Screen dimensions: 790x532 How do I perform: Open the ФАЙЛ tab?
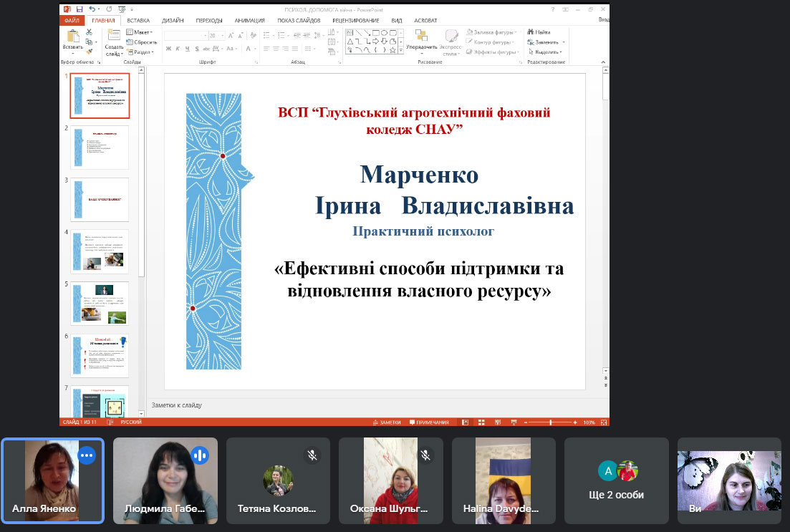[x=72, y=20]
